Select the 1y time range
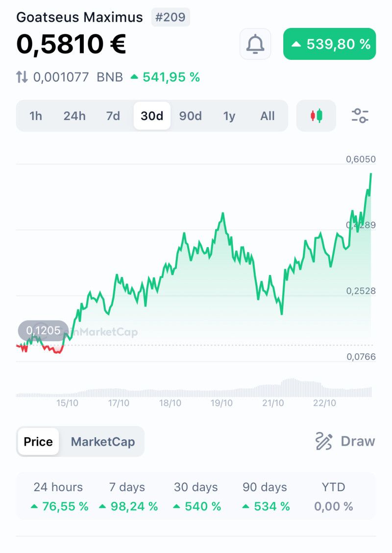This screenshot has width=392, height=553. coord(229,116)
